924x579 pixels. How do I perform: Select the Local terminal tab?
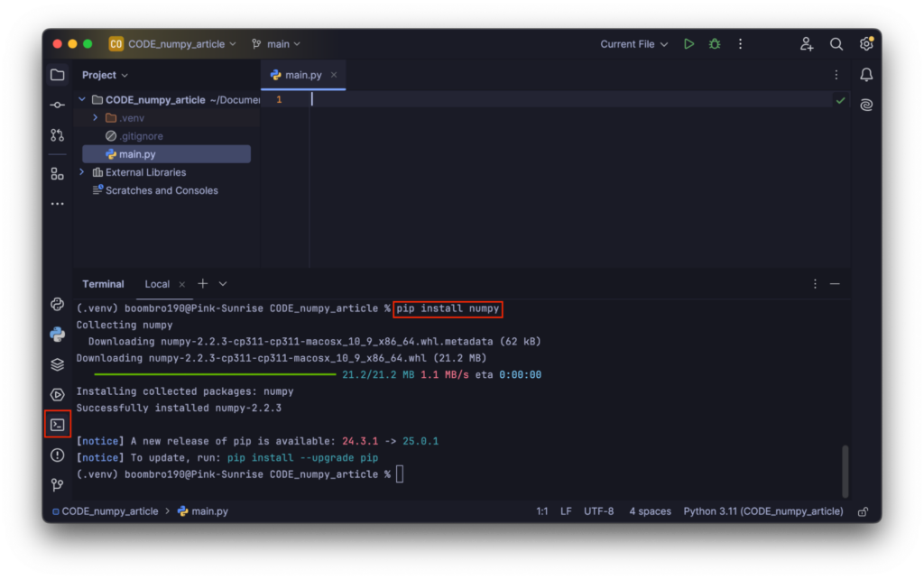(x=159, y=283)
